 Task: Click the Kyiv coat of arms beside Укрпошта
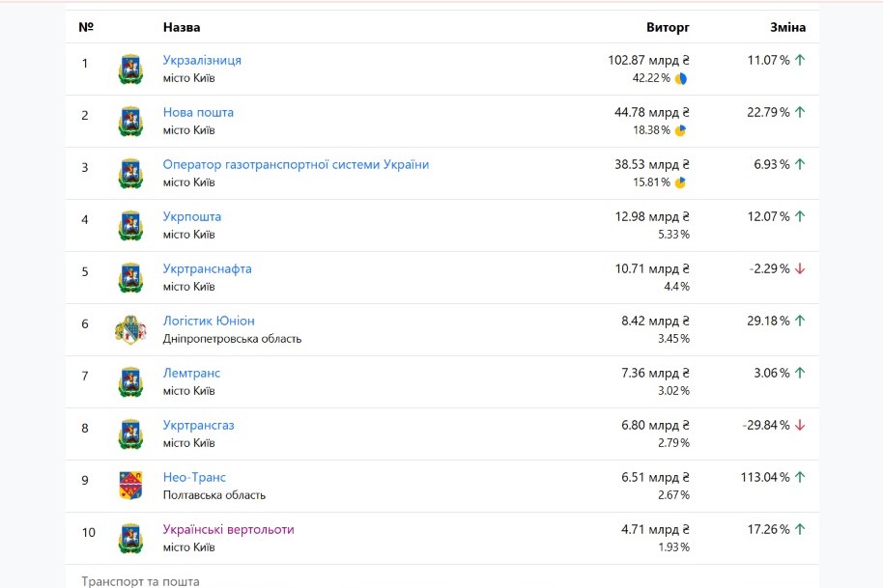pyautogui.click(x=130, y=226)
